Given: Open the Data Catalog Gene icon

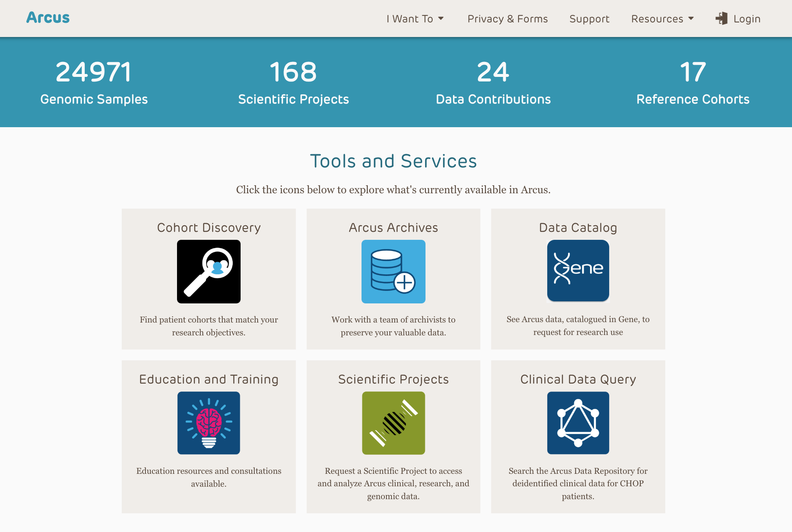Looking at the screenshot, I should 578,271.
